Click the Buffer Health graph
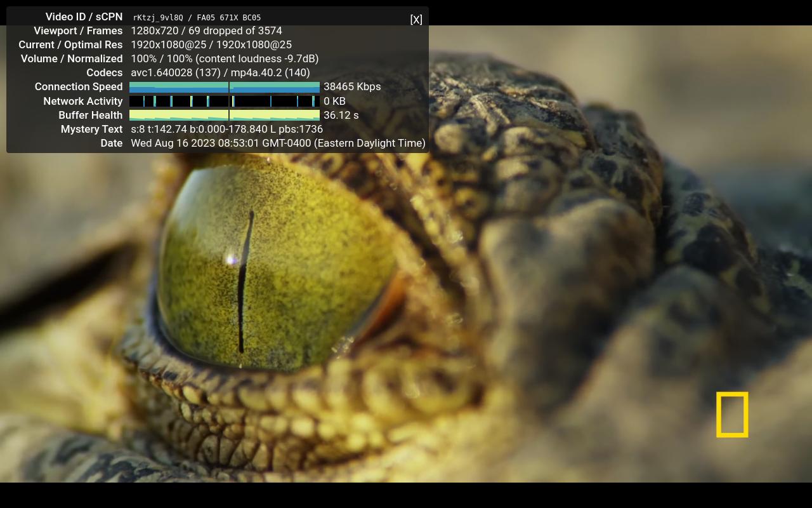The height and width of the screenshot is (508, 812). point(225,115)
